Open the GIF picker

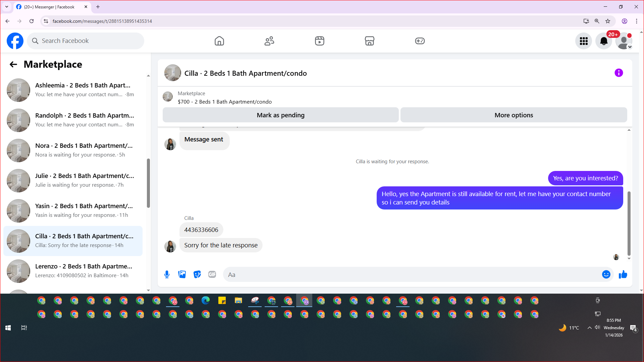[212, 275]
